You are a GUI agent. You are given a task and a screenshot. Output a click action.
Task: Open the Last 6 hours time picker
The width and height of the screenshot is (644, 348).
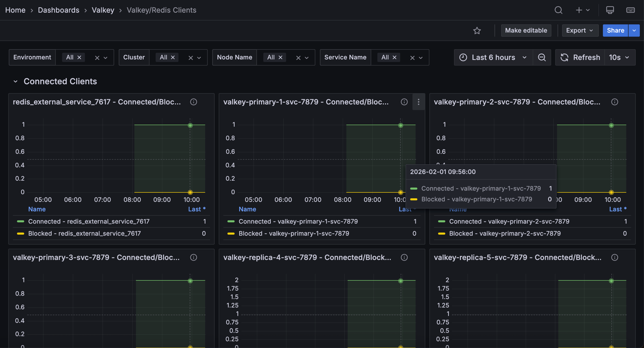click(x=492, y=57)
